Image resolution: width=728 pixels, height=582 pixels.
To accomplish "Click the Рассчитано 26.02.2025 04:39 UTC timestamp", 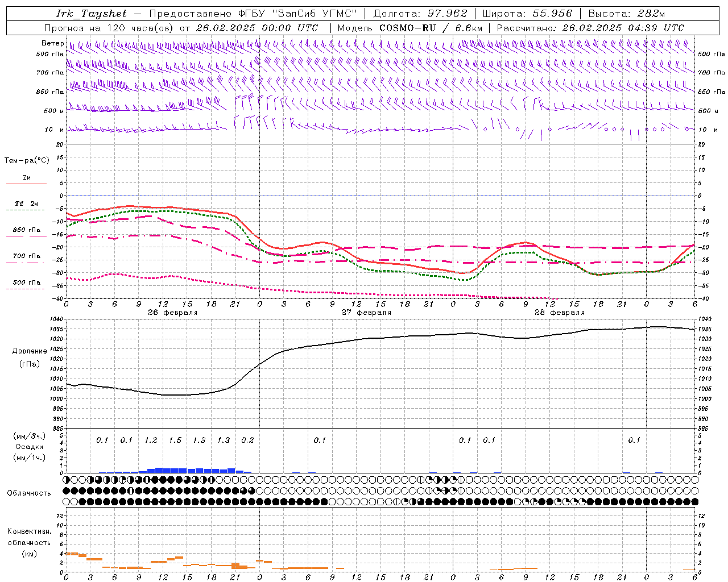I will 590,28.
